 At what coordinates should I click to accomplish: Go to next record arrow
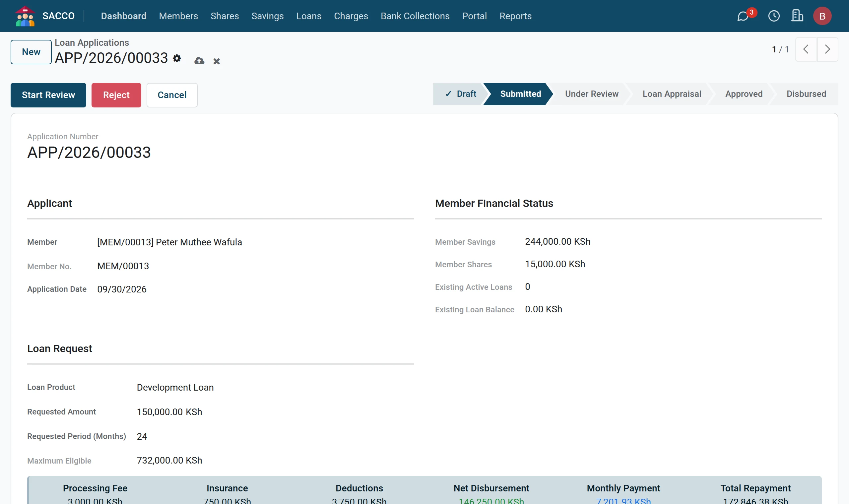827,49
